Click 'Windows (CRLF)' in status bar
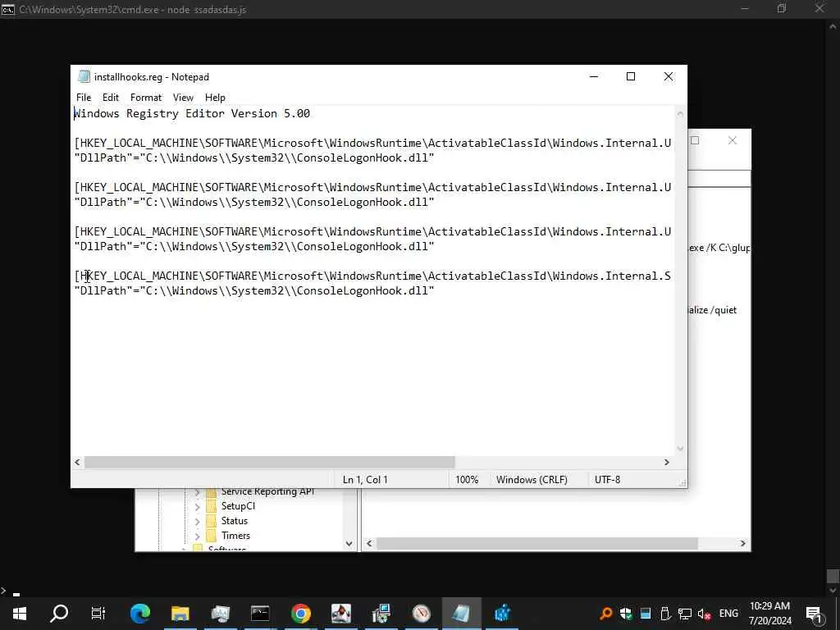Screen dimensions: 840x630 tap(532, 480)
